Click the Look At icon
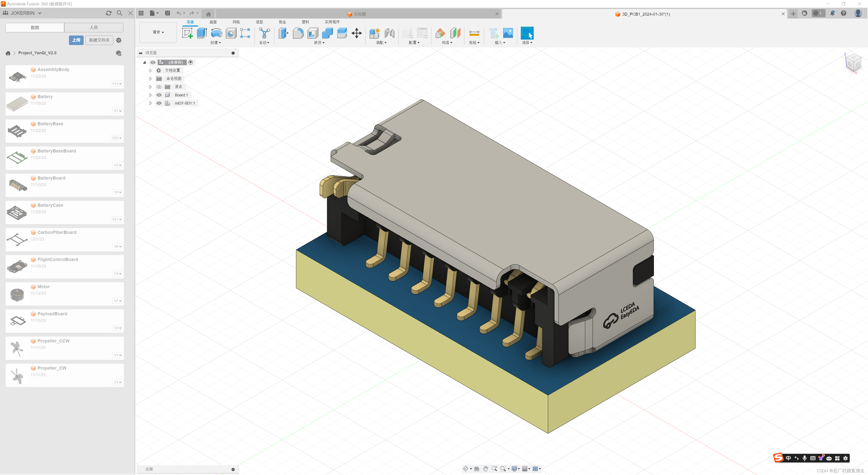Screen dimensions: 868x475 pyautogui.click(x=476, y=469)
